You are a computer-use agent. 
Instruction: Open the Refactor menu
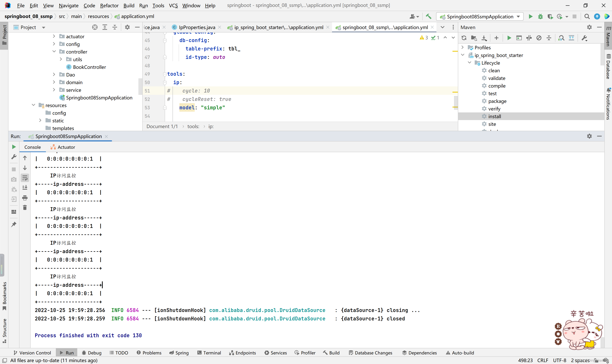click(x=109, y=5)
